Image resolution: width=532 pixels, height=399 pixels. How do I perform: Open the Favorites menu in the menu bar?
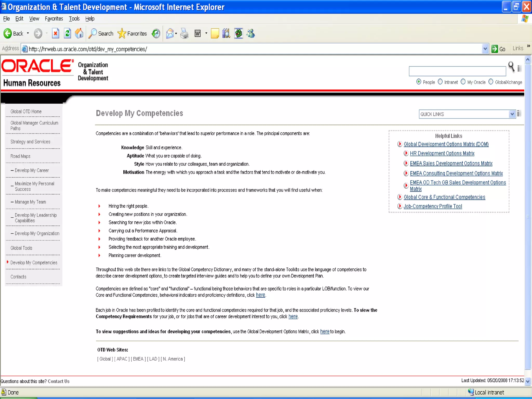click(54, 19)
